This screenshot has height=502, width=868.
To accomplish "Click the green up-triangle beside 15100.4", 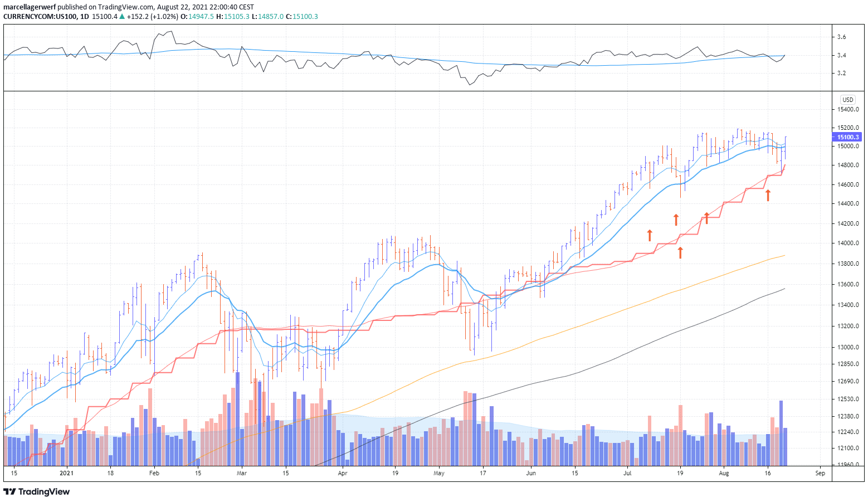I will click(x=123, y=16).
